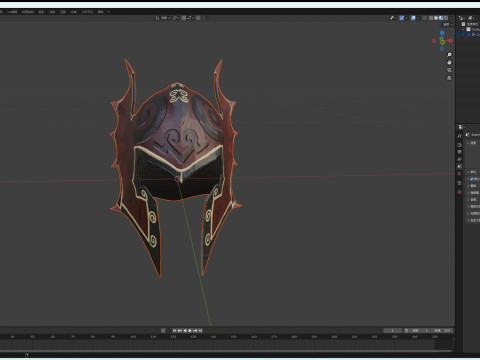Screen dimensions: 480x360
Task: Click the current frame number field
Action: tap(393, 331)
